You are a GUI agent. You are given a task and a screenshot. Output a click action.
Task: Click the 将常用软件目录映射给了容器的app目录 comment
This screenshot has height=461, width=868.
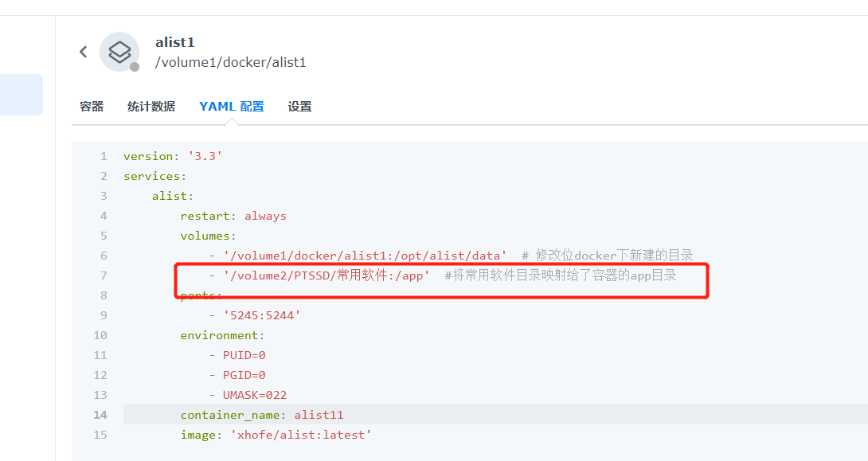[x=561, y=275]
